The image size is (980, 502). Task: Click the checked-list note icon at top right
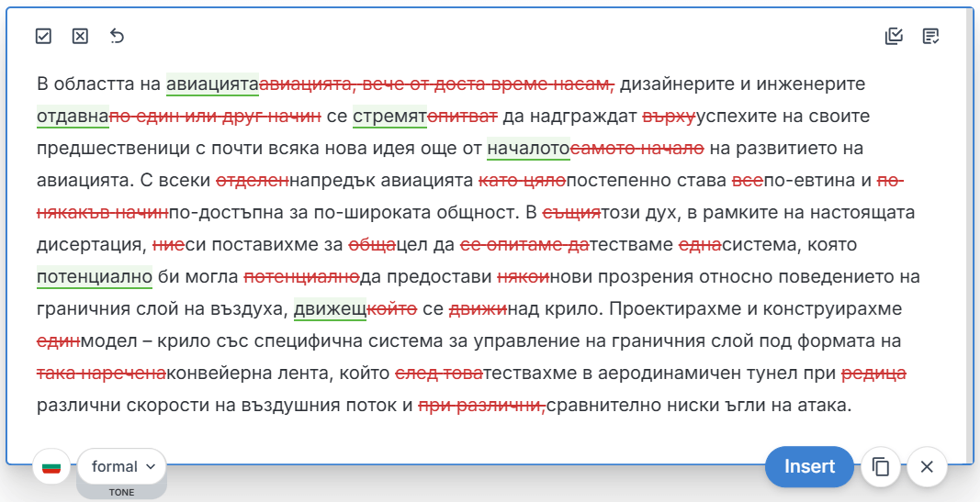coord(930,36)
